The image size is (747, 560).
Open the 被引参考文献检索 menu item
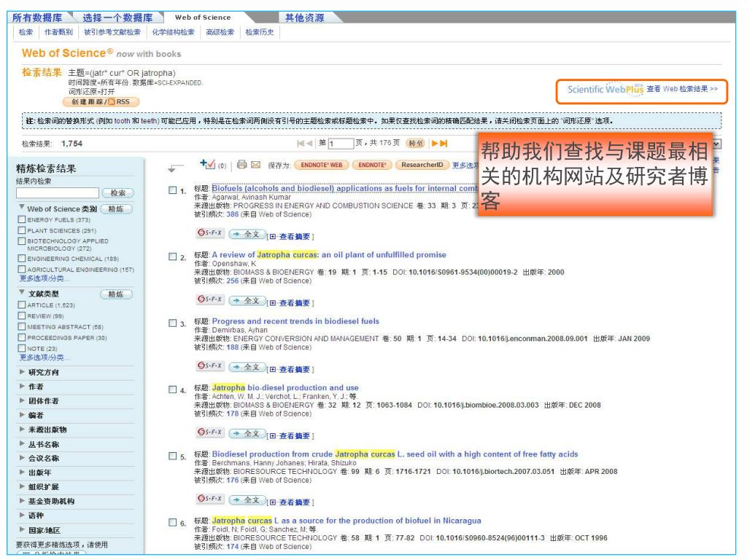(x=112, y=32)
